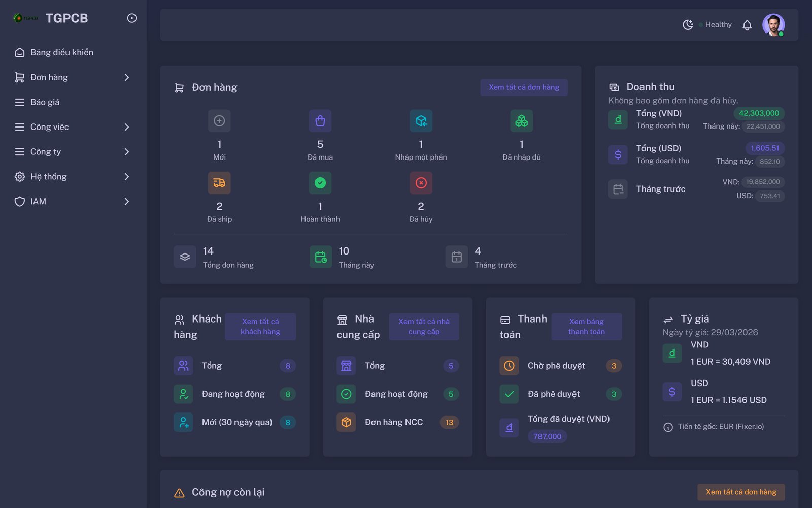The image size is (812, 508).
Task: Select the Nhập một phần box icon
Action: click(x=421, y=121)
